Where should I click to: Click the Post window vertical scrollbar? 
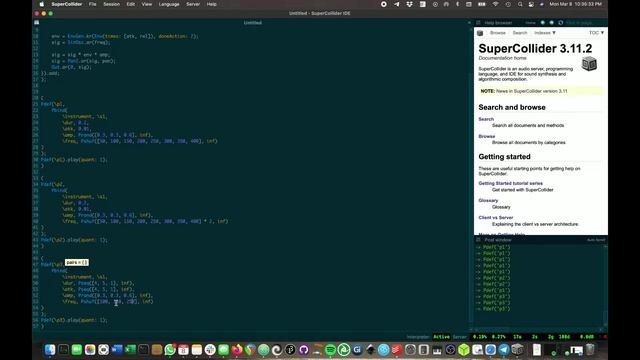click(605, 286)
